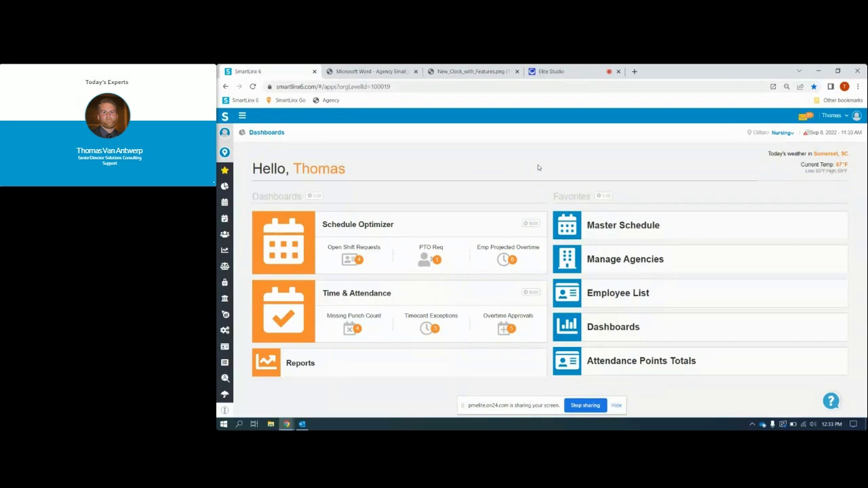
Task: Open Windows taskbar search
Action: [239, 424]
